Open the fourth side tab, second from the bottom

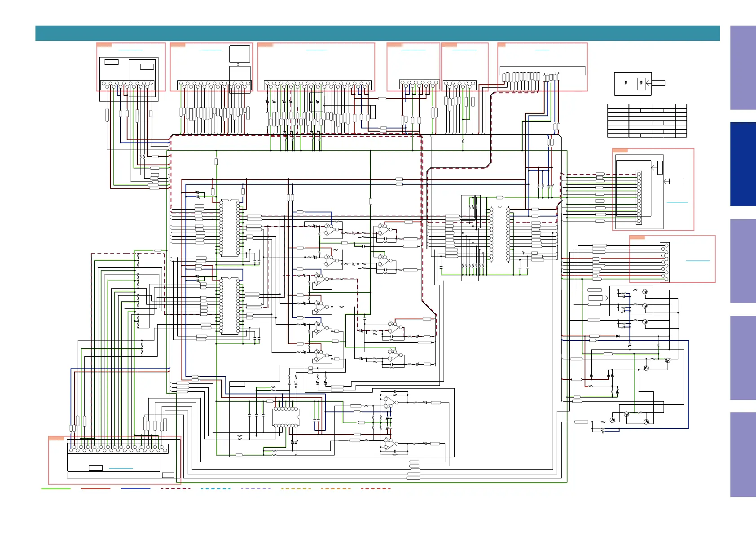pos(743,358)
